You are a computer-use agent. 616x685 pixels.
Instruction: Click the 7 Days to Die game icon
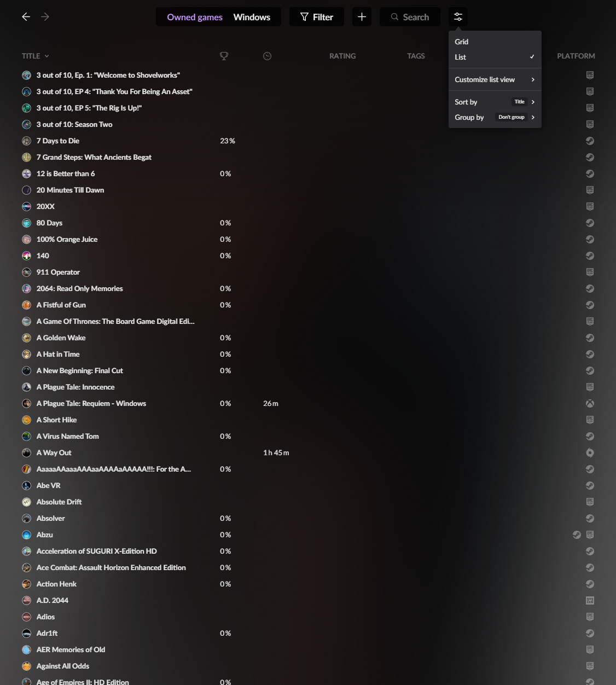point(26,141)
